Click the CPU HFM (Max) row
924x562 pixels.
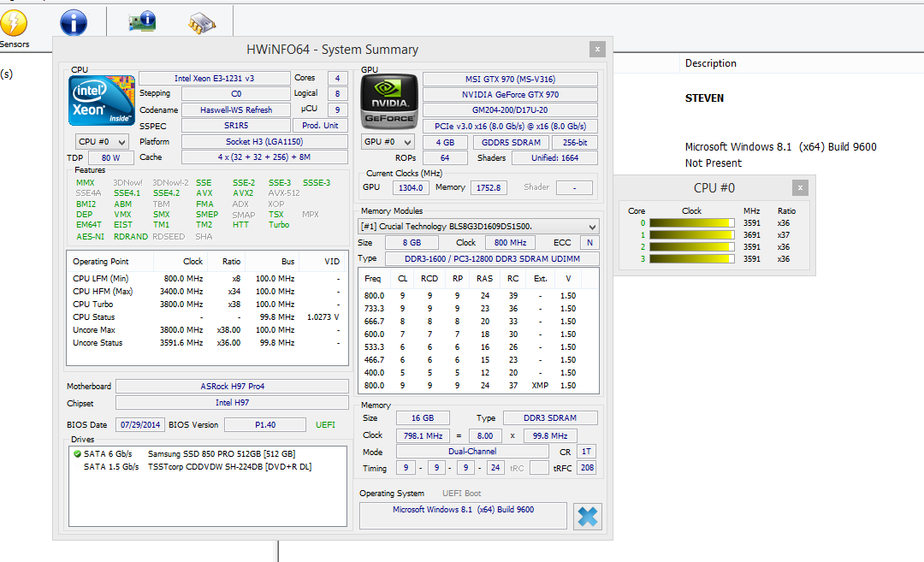[x=207, y=292]
